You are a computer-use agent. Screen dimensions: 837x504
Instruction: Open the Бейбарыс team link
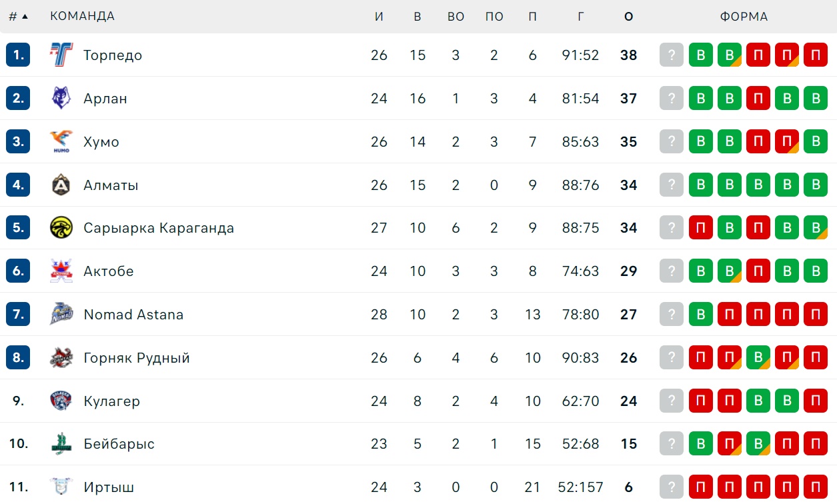[x=119, y=444]
